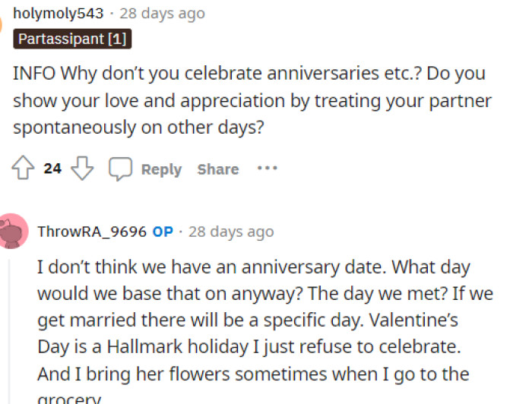Upvote holymoly543's comment
The height and width of the screenshot is (404, 532).
[22, 169]
